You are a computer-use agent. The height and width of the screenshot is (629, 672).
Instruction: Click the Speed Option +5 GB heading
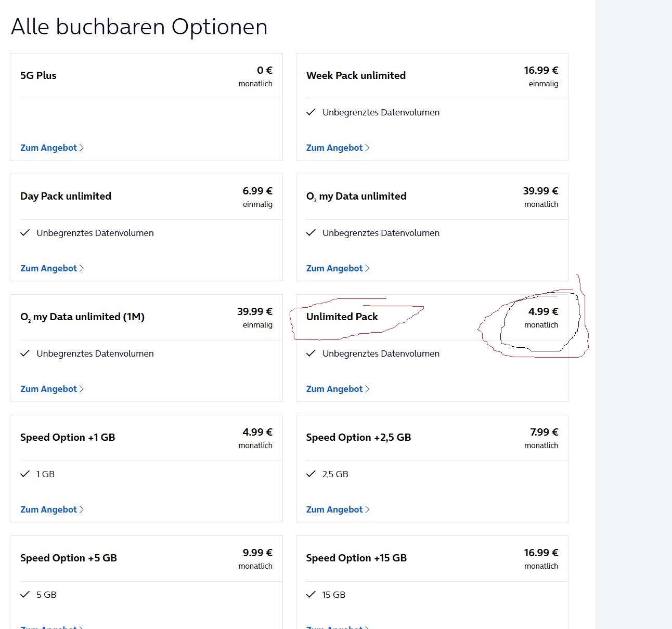click(x=68, y=558)
